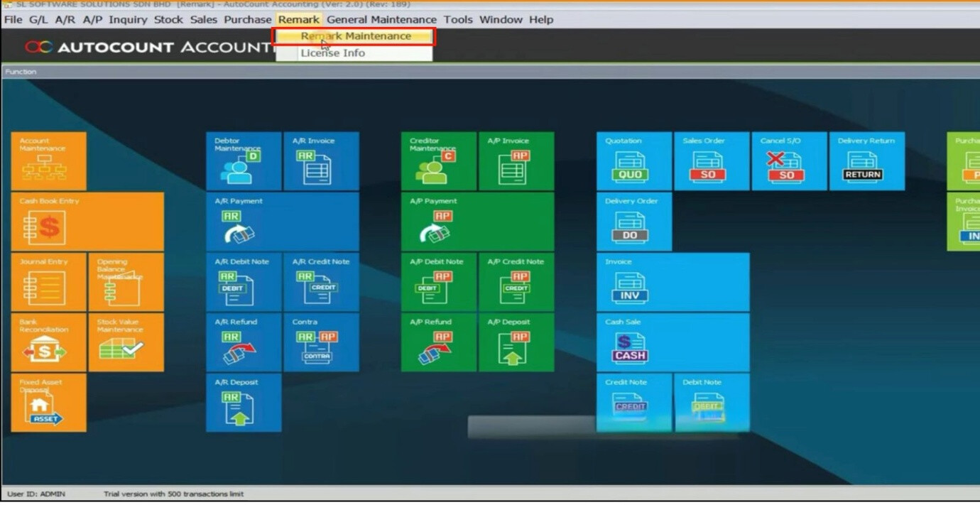Open the Cash Book Entry tile
Viewport: 980px width, 522px height.
(x=87, y=222)
